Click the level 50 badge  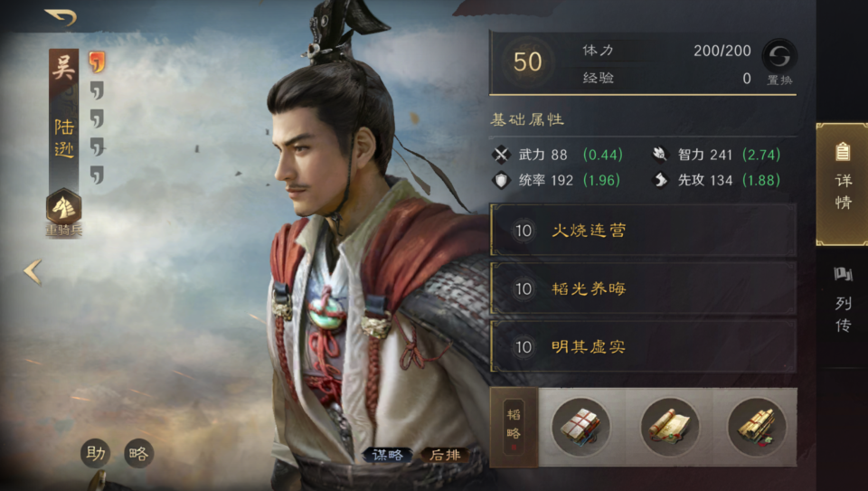point(527,61)
